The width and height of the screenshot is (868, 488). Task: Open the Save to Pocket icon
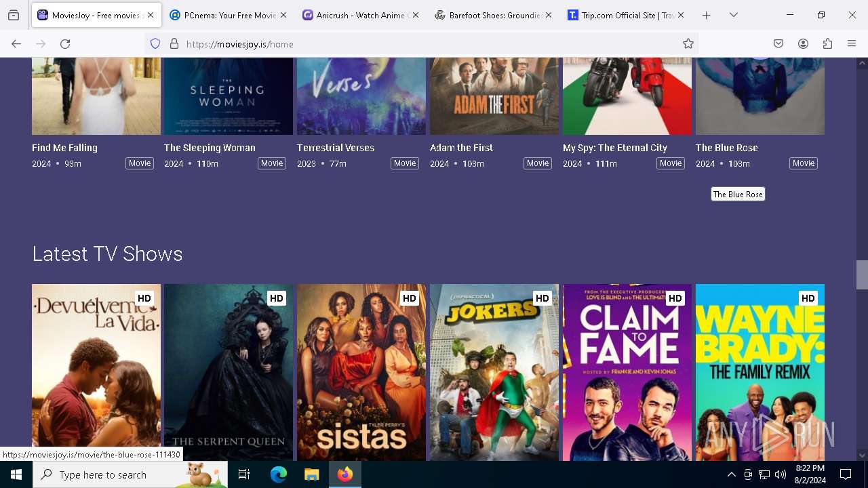(x=778, y=43)
